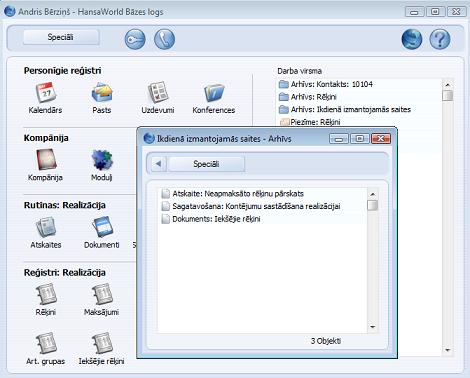Open the Uzdevumi tasks icon
Screen dimensions: 470x378
coord(157,93)
